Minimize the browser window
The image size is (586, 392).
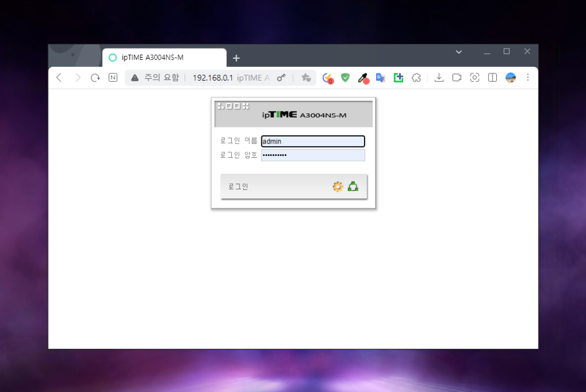tap(487, 52)
